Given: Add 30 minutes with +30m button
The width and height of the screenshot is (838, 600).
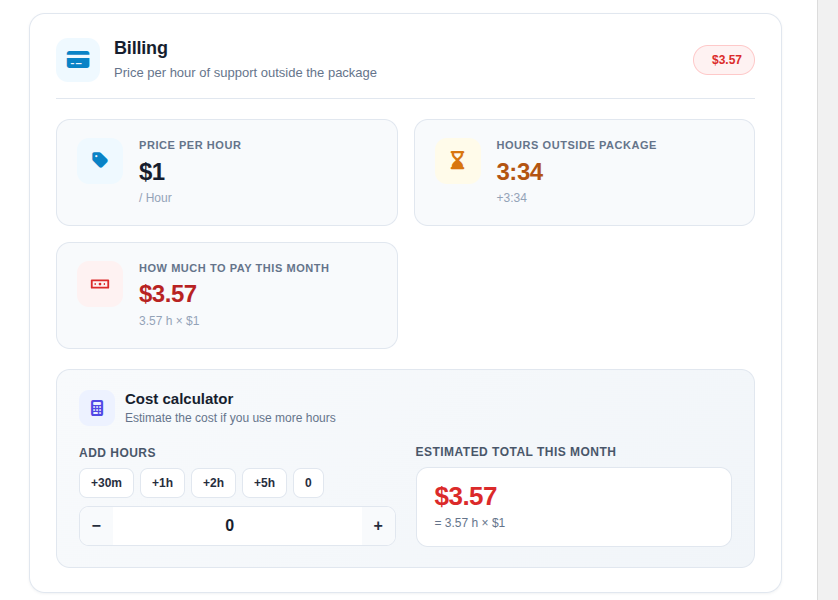Looking at the screenshot, I should (x=106, y=483).
